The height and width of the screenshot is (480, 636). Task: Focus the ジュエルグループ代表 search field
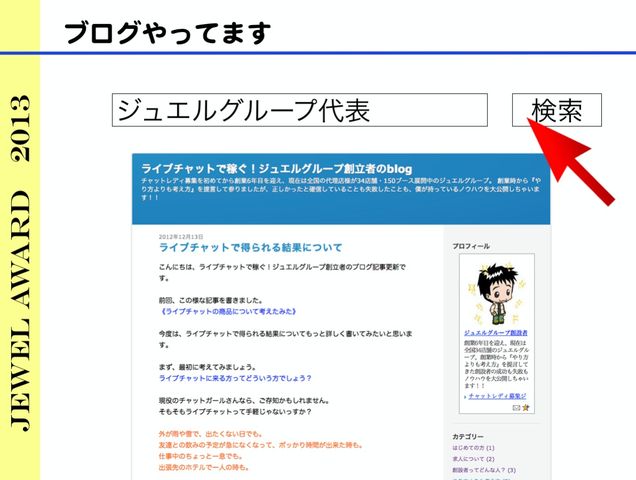pyautogui.click(x=300, y=110)
